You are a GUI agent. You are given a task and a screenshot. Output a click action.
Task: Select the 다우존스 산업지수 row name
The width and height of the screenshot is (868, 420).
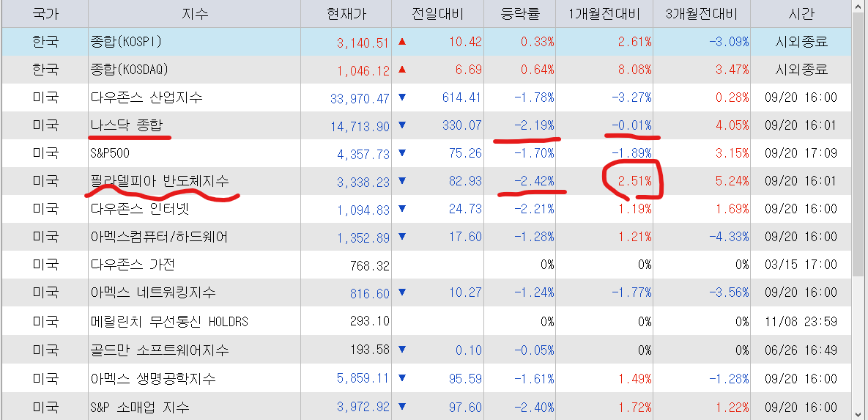click(x=146, y=97)
